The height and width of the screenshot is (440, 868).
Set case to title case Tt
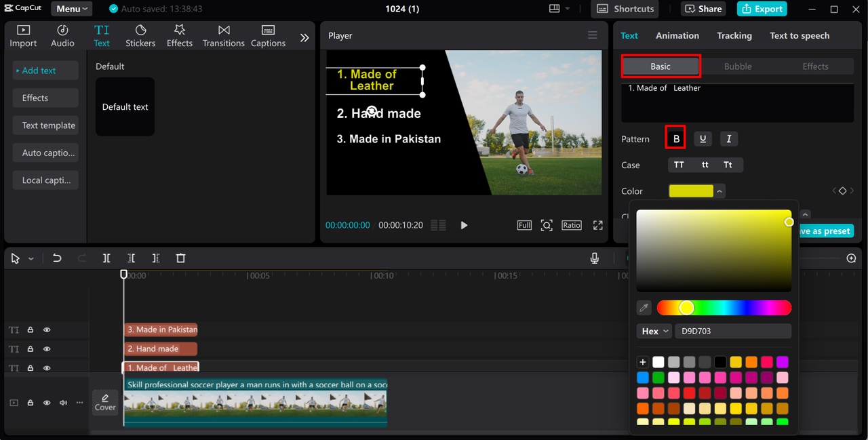728,165
